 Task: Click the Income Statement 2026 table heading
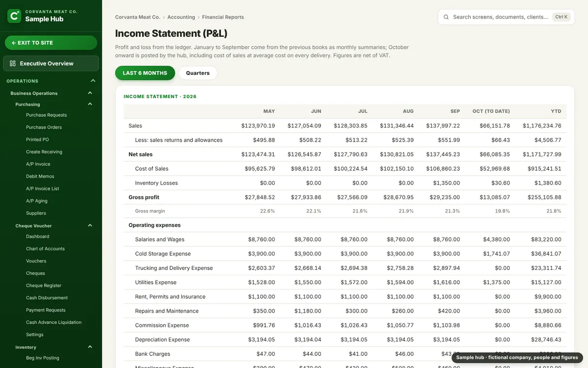click(x=160, y=97)
